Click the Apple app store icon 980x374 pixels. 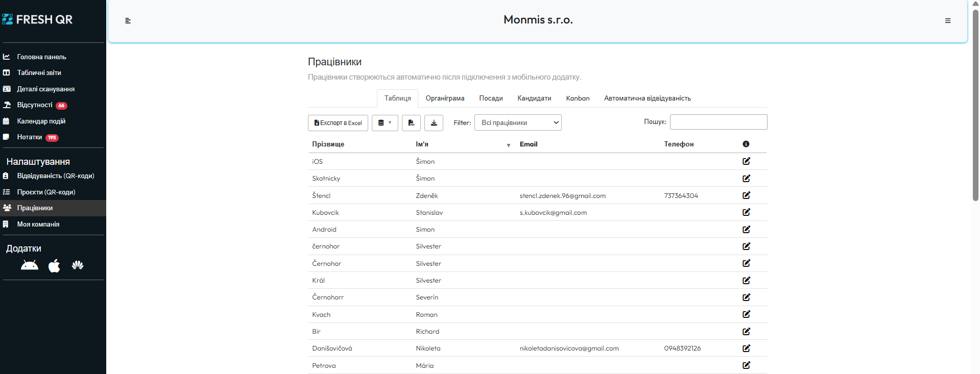(54, 266)
